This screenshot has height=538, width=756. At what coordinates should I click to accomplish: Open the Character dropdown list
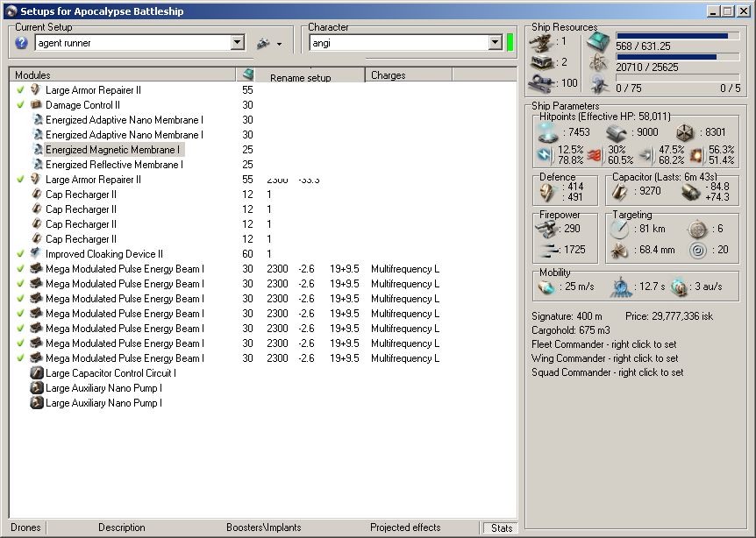tap(496, 43)
